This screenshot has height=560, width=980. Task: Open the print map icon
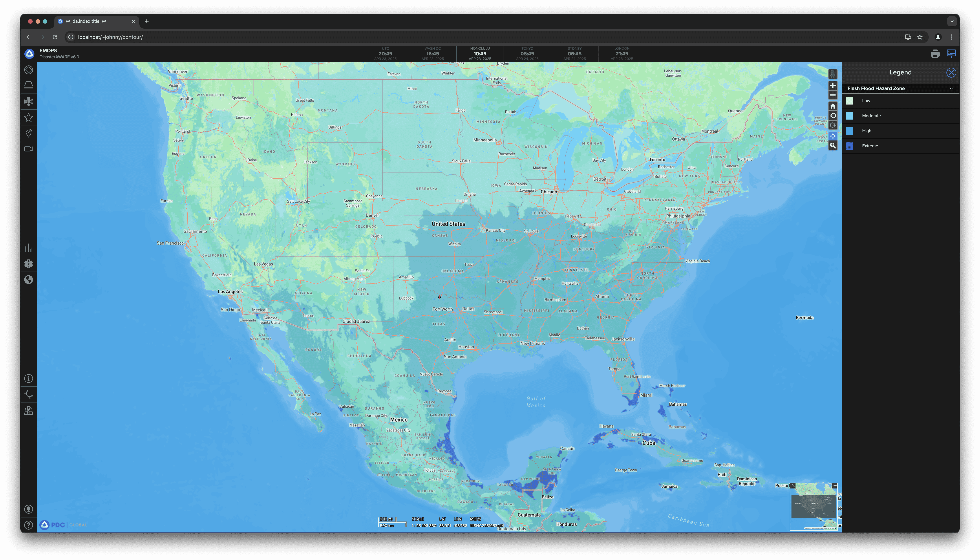(x=935, y=54)
